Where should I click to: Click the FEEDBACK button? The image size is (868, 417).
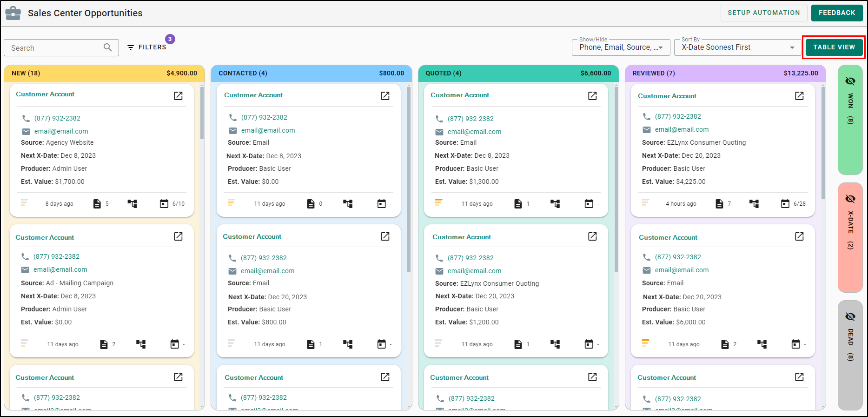pyautogui.click(x=837, y=13)
